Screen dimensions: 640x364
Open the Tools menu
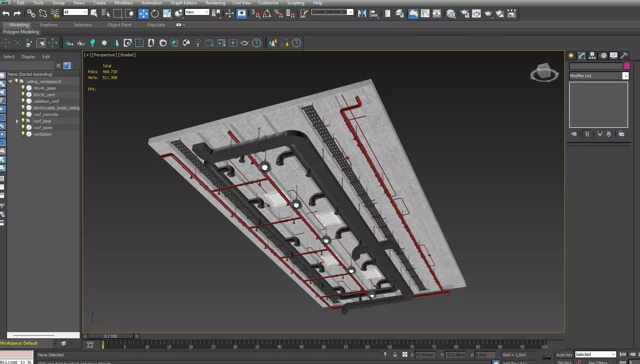click(x=38, y=3)
